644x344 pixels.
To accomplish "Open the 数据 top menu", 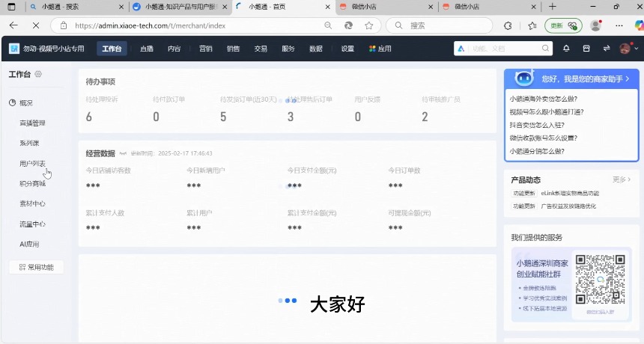I will [315, 49].
